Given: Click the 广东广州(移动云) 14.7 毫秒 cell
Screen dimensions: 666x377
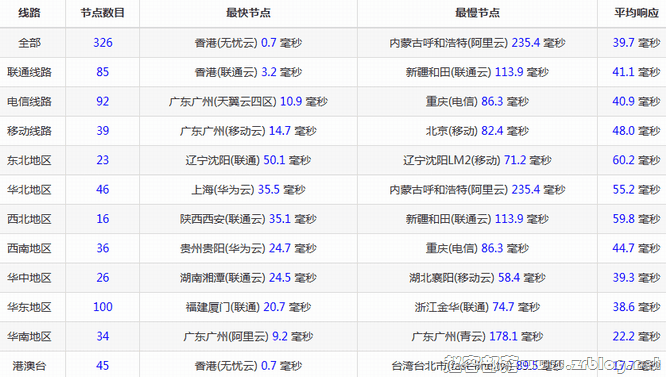Looking at the screenshot, I should [248, 131].
